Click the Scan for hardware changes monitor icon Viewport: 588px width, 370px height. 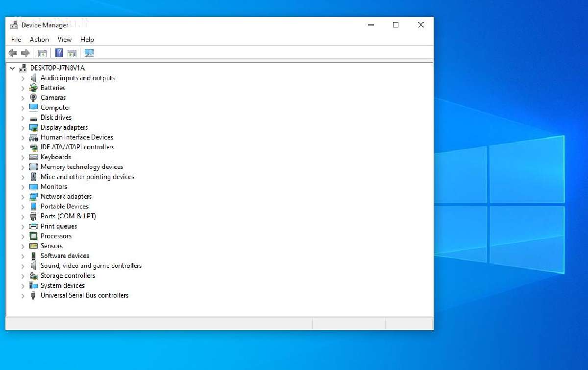coord(89,53)
